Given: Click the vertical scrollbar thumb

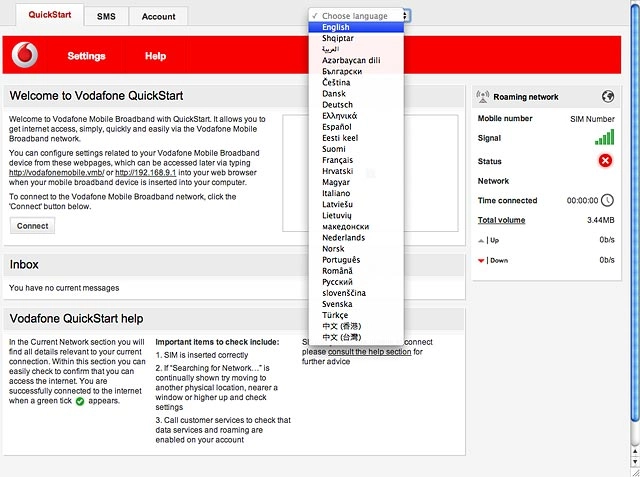Looking at the screenshot, I should tap(635, 212).
